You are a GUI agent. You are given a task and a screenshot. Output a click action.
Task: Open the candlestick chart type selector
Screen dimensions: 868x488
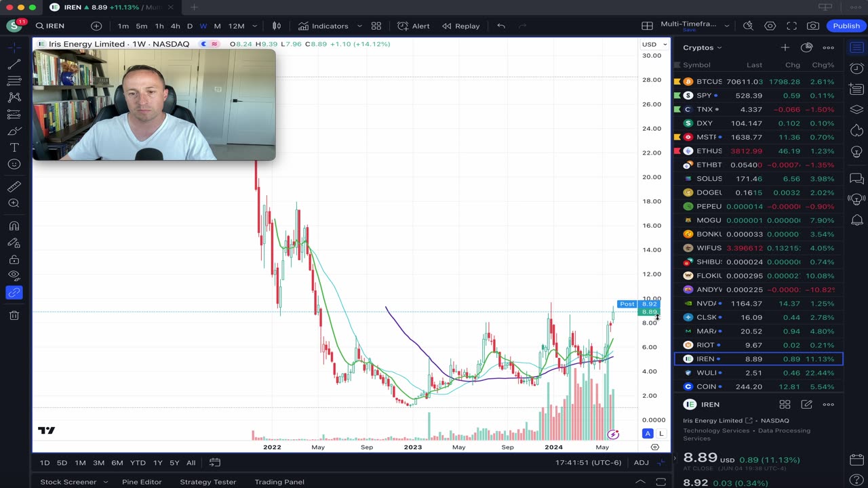277,26
